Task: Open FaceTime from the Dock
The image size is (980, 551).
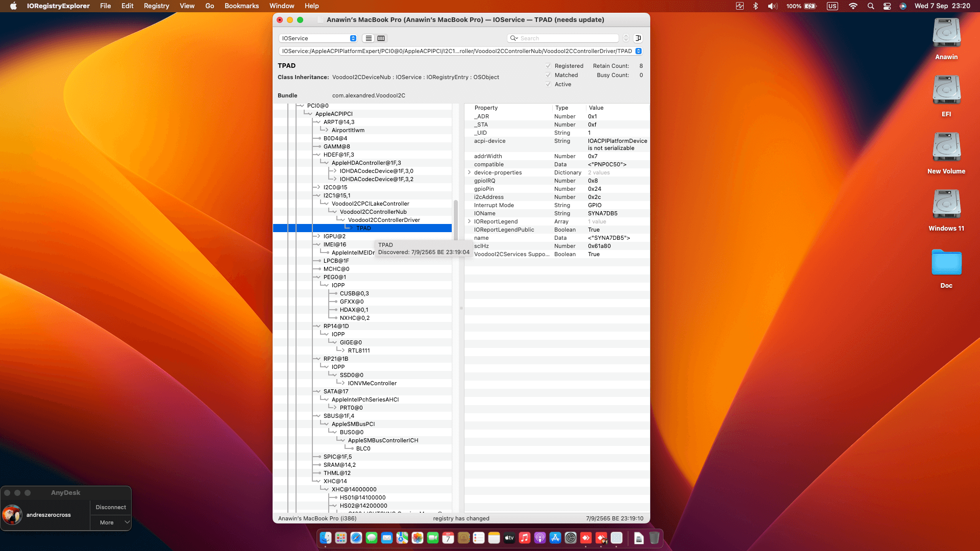Action: coord(433,538)
